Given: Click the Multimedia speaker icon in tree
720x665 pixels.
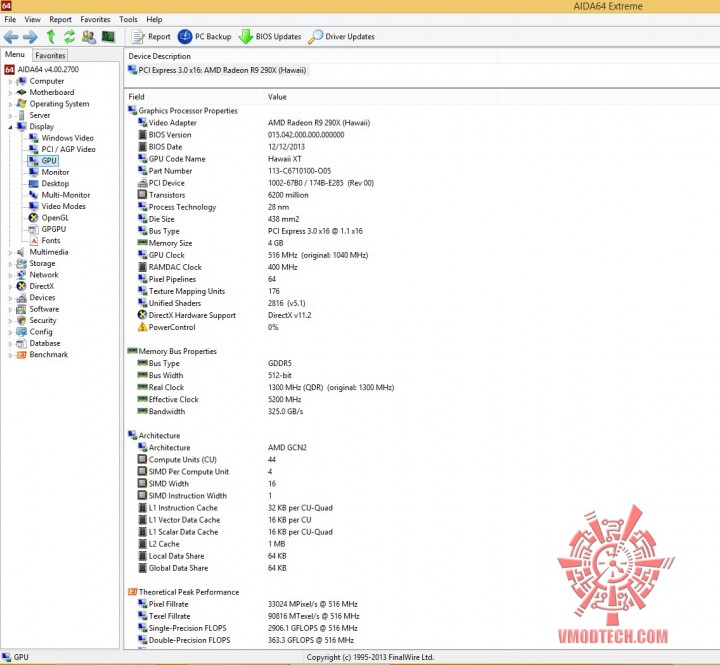Looking at the screenshot, I should pyautogui.click(x=21, y=252).
